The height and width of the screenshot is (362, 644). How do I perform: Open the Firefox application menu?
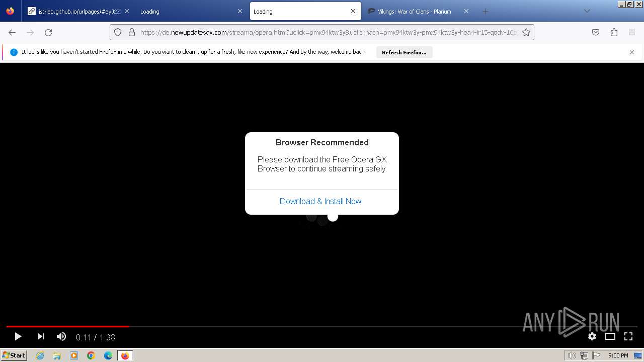(632, 32)
